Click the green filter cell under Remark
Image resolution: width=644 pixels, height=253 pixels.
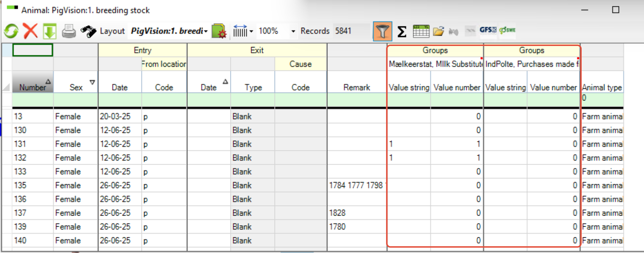[357, 100]
